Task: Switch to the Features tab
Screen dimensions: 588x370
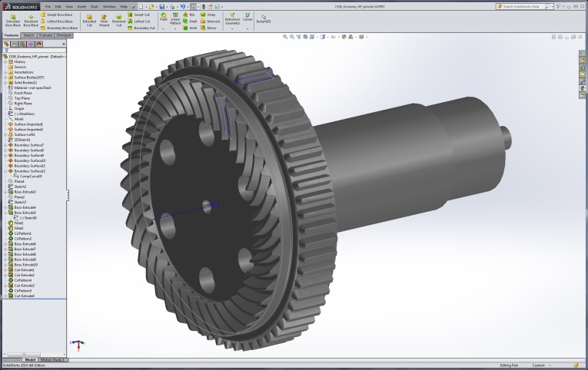Action: pyautogui.click(x=12, y=35)
